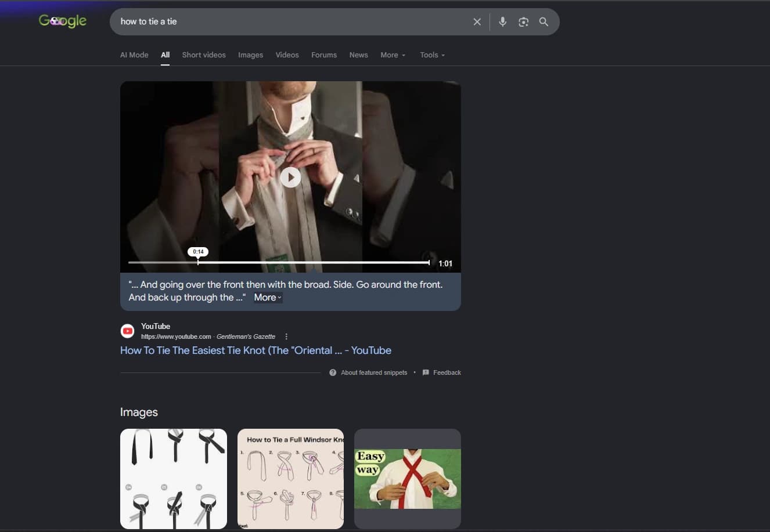
Task: Click the YouTube source name text
Action: click(156, 326)
